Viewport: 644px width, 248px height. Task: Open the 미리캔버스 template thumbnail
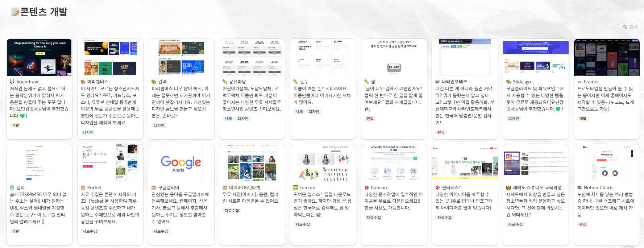[x=110, y=57]
